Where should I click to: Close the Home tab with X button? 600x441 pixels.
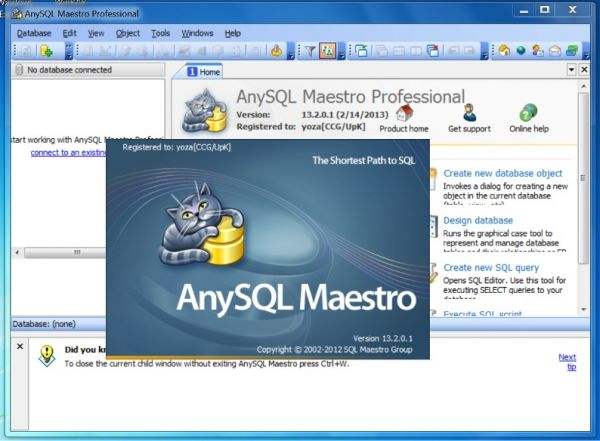tap(584, 70)
